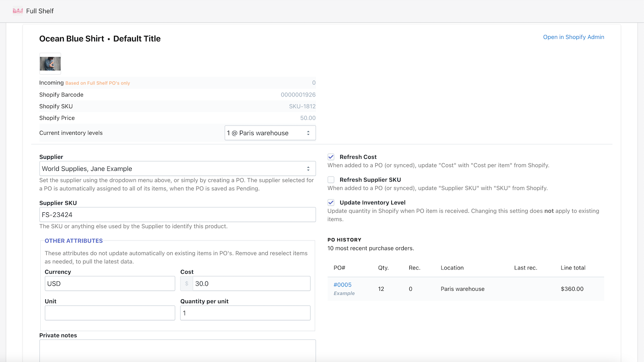Edit the Quantity per unit field
Viewport: 644px width, 362px height.
245,313
